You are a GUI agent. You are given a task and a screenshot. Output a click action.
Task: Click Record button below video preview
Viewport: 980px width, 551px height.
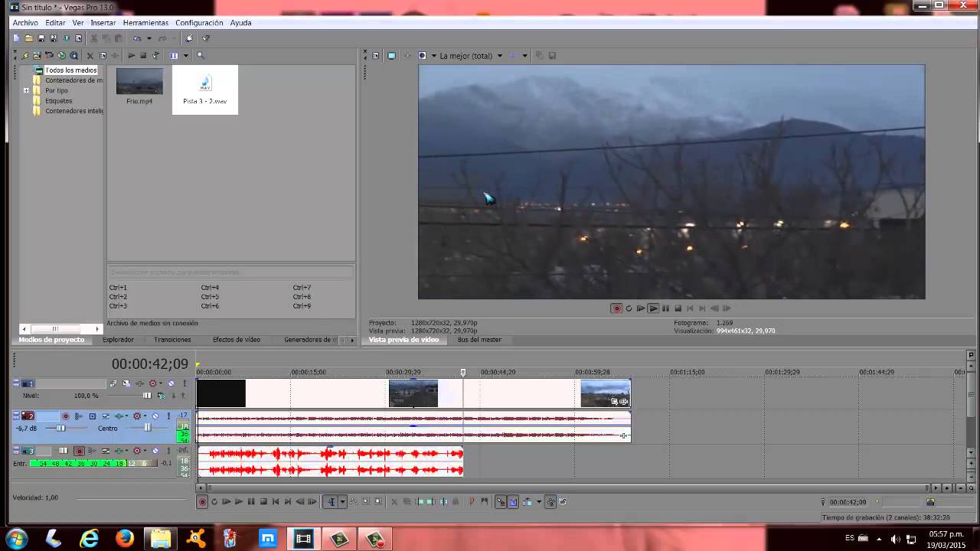point(616,308)
